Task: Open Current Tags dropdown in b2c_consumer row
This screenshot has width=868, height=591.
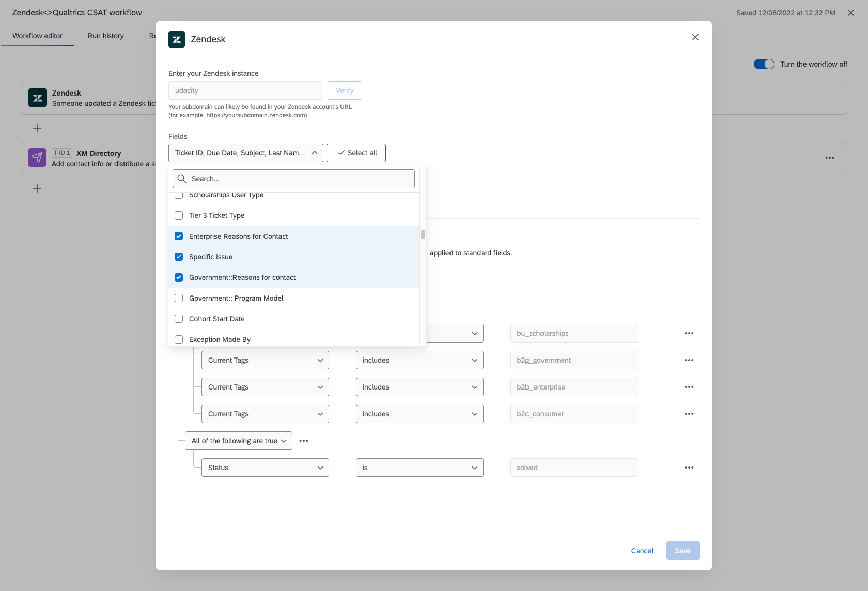Action: click(x=265, y=414)
